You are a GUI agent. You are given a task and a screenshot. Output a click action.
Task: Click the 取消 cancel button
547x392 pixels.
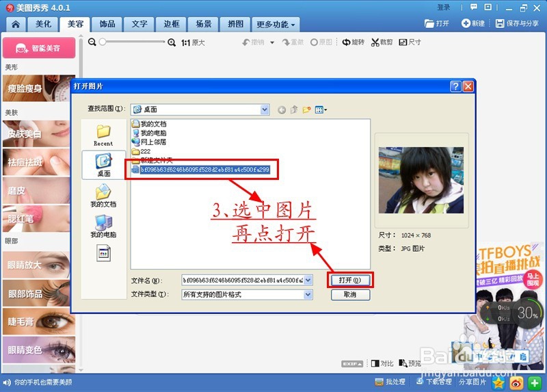click(x=350, y=295)
